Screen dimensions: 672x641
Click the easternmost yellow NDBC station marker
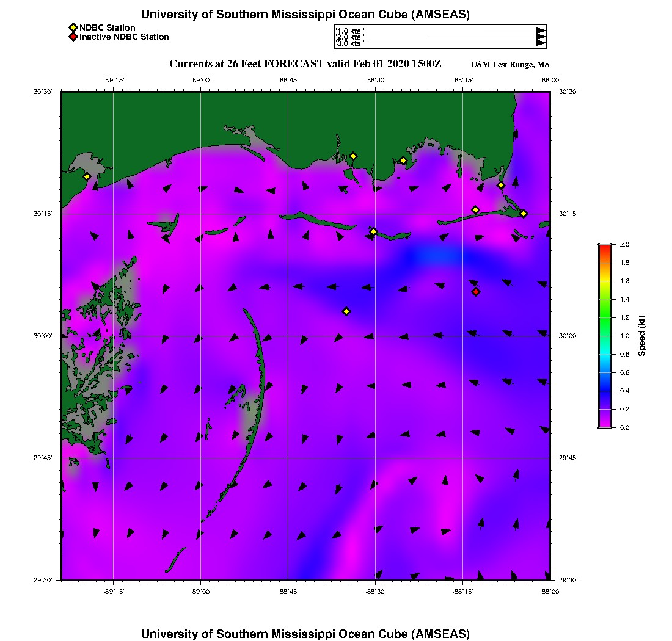tap(524, 213)
